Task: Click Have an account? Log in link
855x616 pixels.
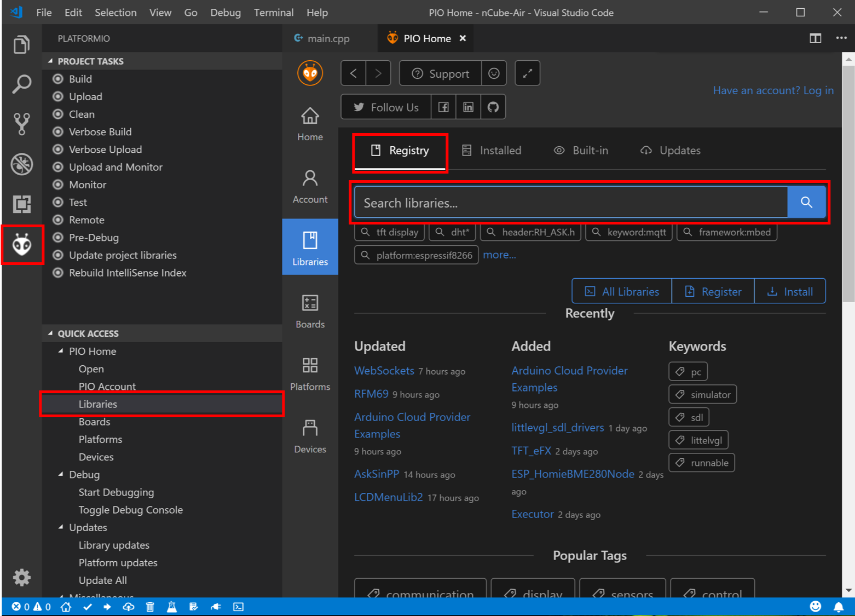Action: coord(773,90)
